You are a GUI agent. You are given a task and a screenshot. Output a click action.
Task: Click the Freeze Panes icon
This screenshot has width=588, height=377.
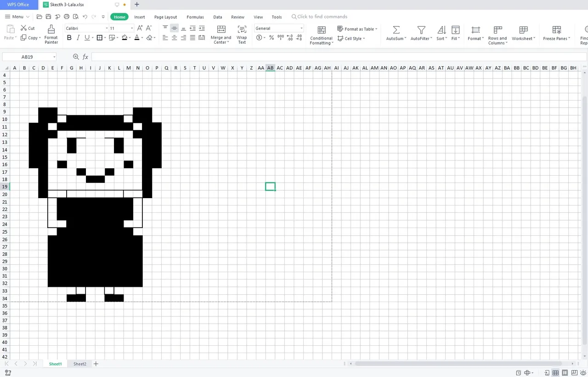point(557,30)
